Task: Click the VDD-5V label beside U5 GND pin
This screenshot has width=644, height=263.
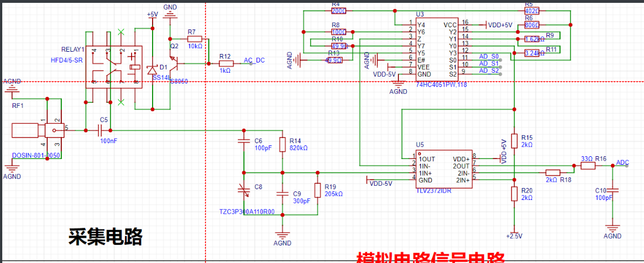Action: 381,183
